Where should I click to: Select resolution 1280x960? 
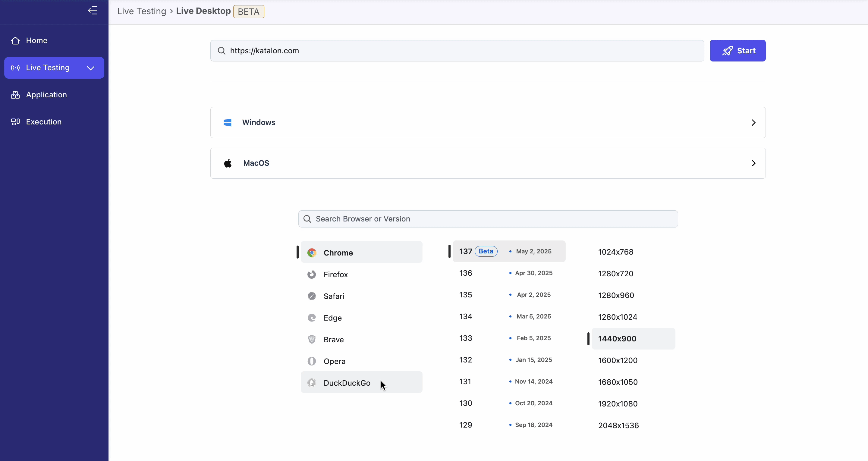(634, 295)
